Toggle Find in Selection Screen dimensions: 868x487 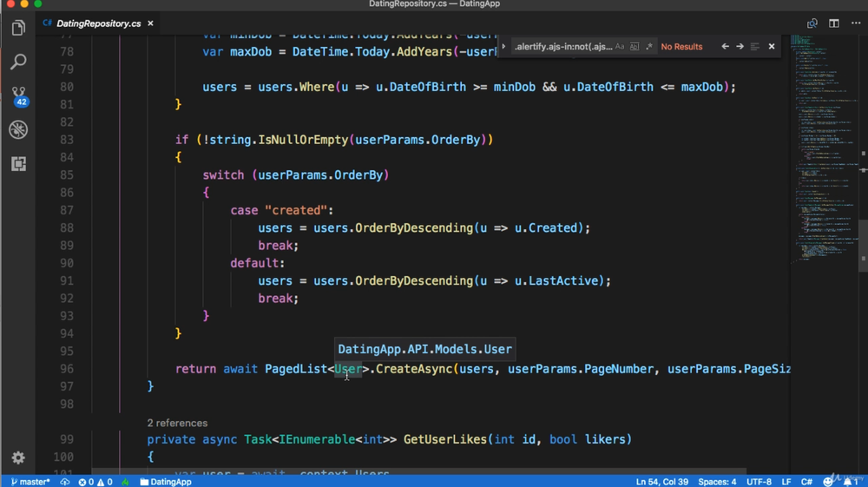click(754, 47)
